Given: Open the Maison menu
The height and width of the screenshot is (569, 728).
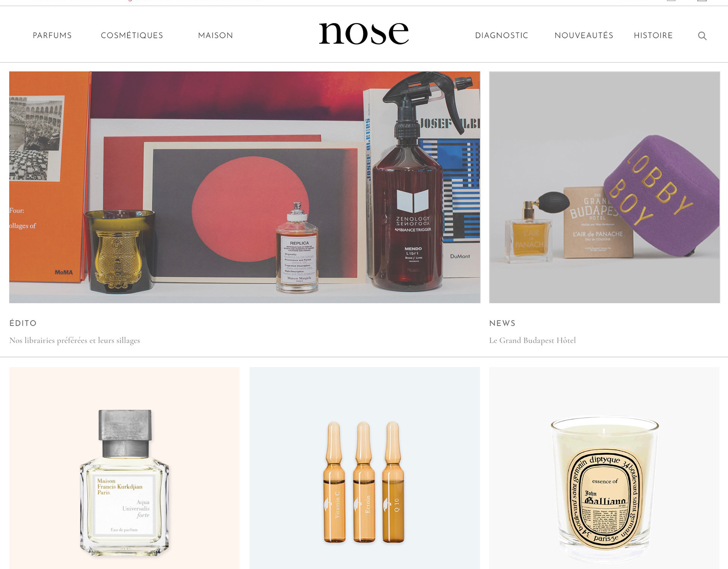Looking at the screenshot, I should click(x=215, y=35).
